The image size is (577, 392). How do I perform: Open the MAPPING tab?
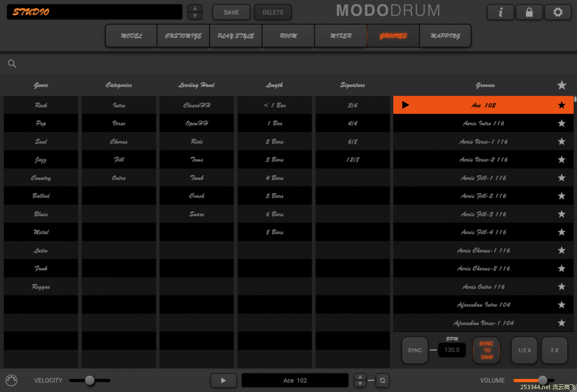(x=445, y=36)
